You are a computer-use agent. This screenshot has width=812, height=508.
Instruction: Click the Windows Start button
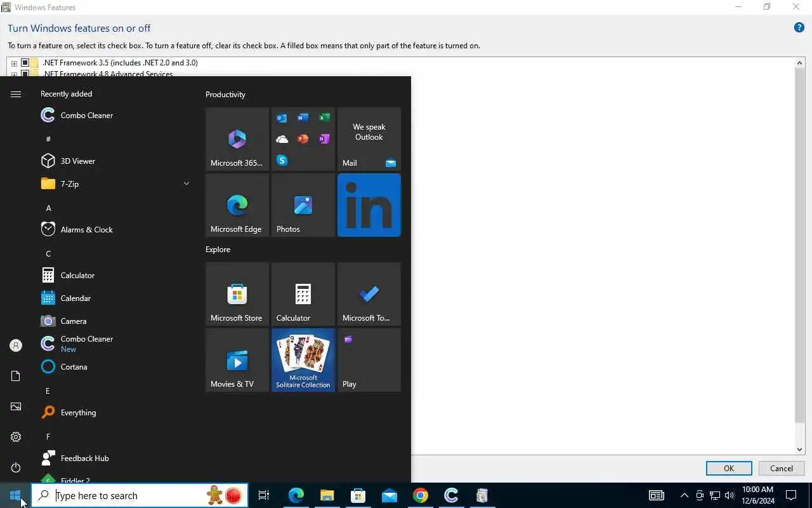coord(15,495)
